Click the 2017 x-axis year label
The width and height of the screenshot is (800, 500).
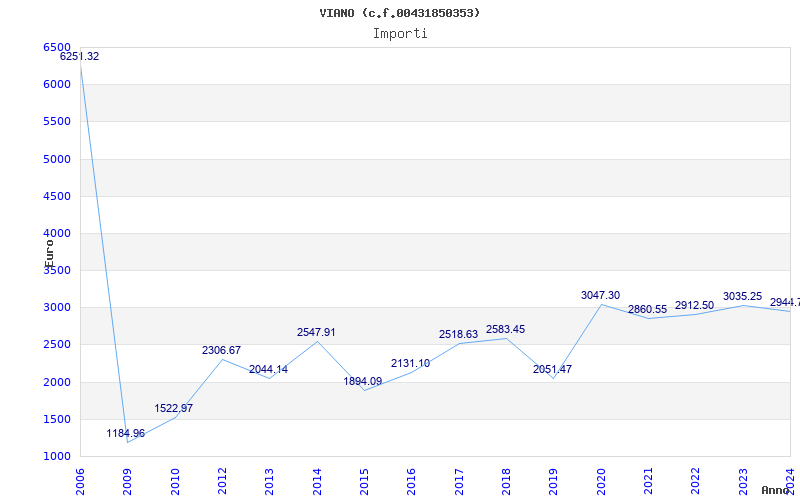(459, 482)
